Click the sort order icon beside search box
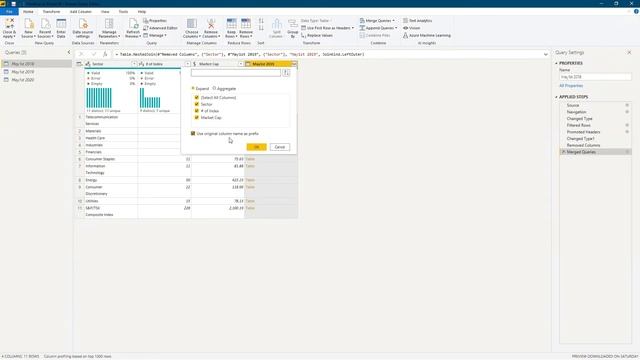The height and width of the screenshot is (360, 640). click(286, 73)
